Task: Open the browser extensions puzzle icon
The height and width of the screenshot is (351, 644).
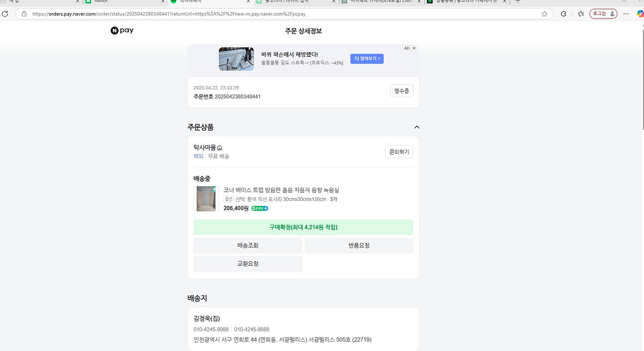Action: [x=564, y=14]
